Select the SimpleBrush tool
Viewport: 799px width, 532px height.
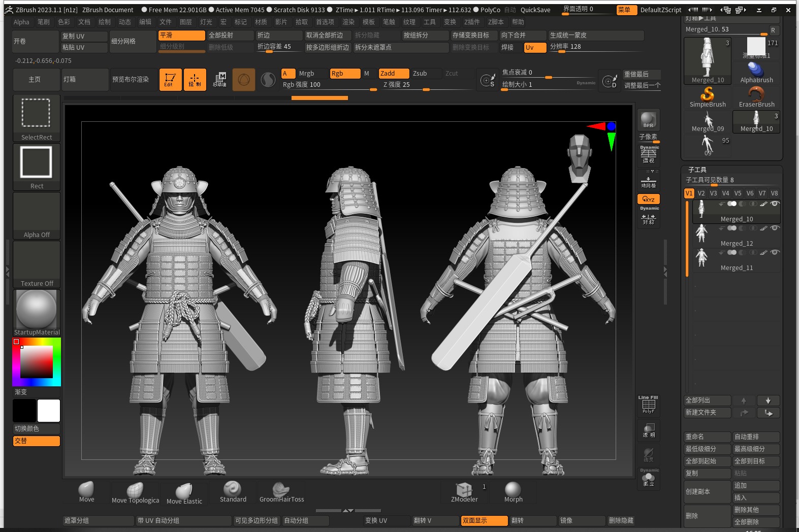[708, 97]
